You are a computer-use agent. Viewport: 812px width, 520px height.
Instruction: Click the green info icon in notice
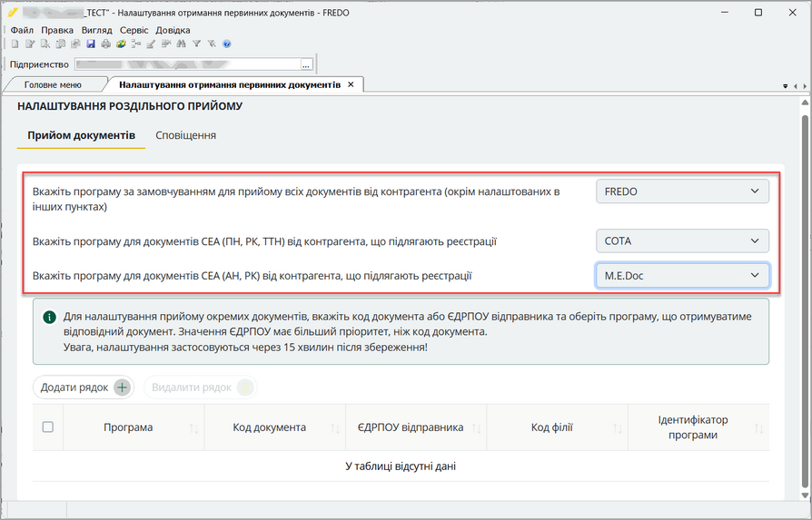coord(49,318)
